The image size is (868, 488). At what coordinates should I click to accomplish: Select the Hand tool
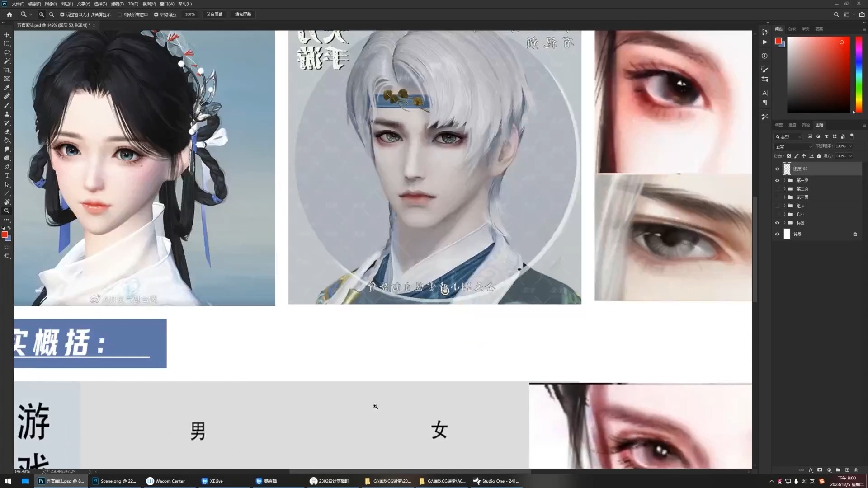click(x=7, y=202)
